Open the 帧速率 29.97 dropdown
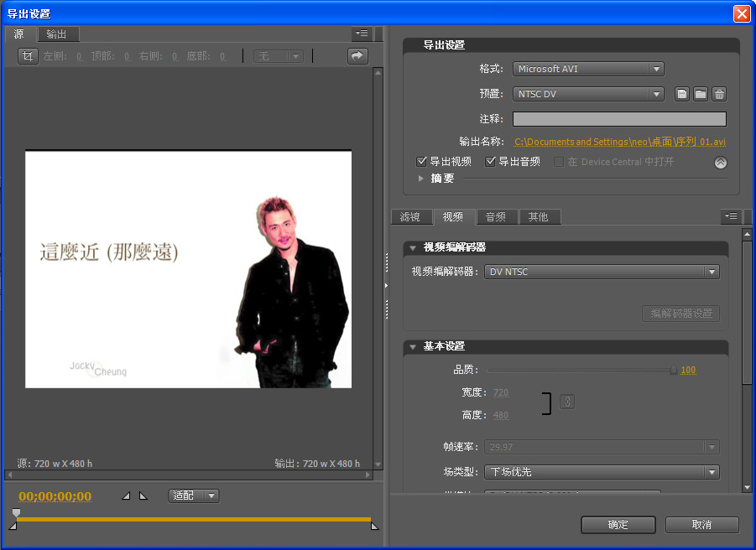The height and width of the screenshot is (550, 756). [x=602, y=447]
